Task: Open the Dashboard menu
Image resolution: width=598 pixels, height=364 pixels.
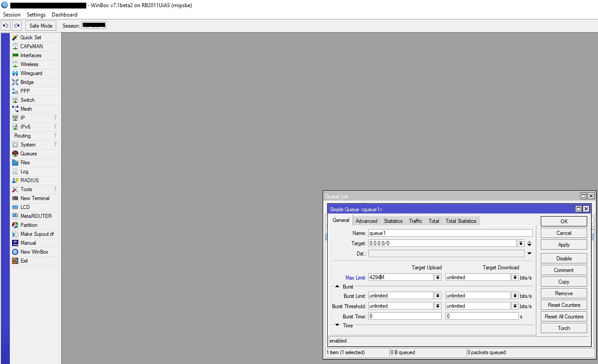Action: (64, 15)
